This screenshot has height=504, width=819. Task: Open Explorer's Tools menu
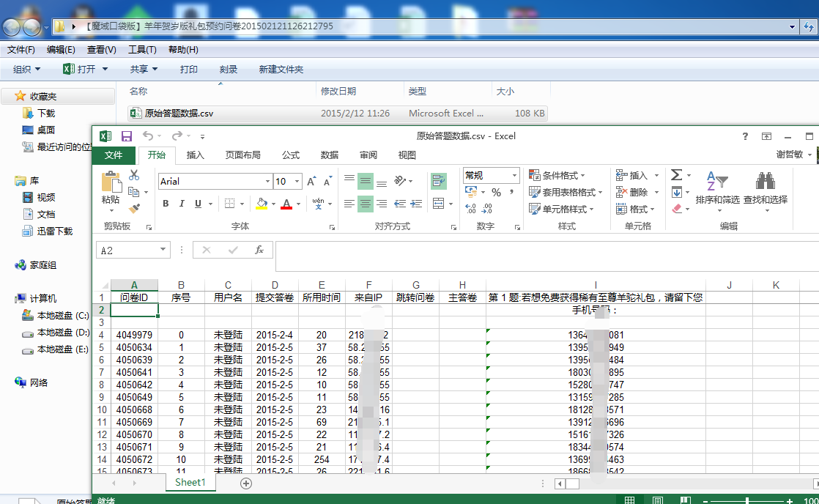(142, 50)
